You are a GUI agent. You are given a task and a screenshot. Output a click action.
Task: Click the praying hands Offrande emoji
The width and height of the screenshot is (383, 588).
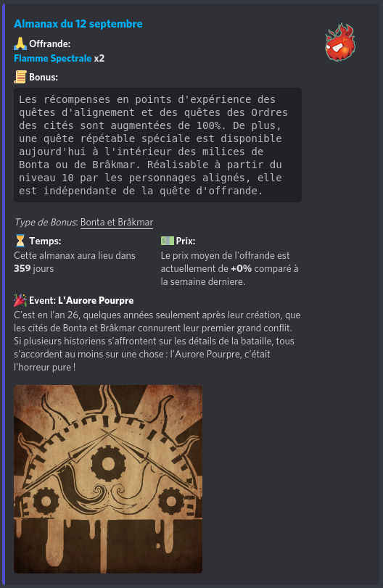pos(20,44)
